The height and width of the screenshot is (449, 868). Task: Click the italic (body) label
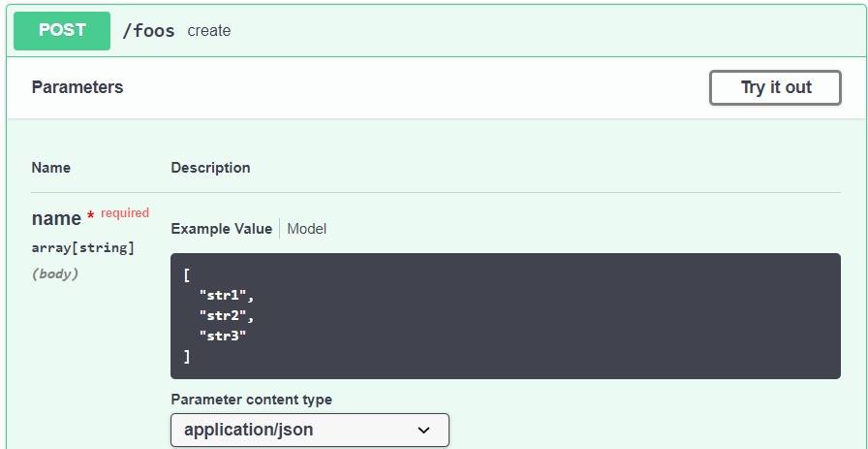coord(55,274)
